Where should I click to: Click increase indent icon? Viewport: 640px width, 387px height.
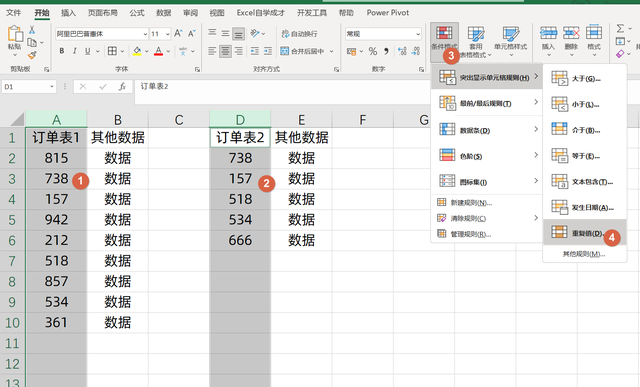(268, 51)
